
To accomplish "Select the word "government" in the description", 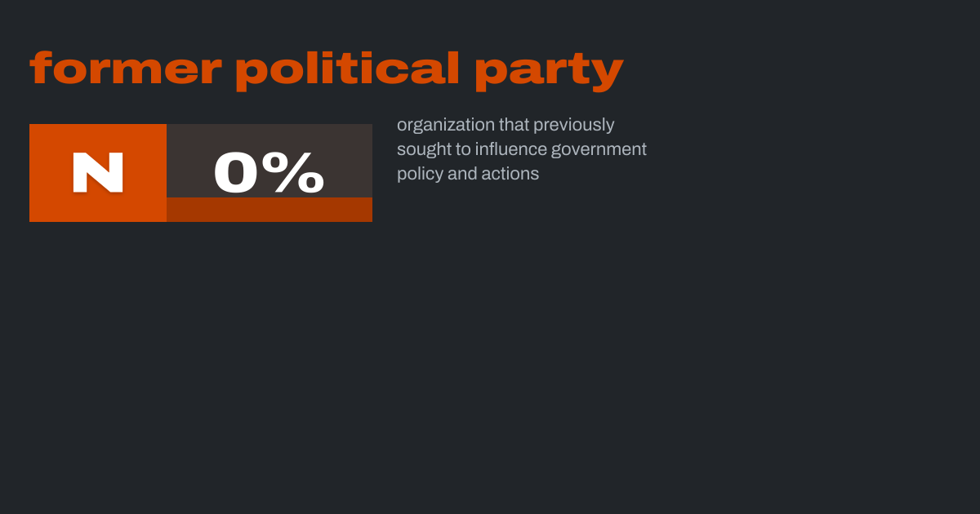I will pos(599,149).
